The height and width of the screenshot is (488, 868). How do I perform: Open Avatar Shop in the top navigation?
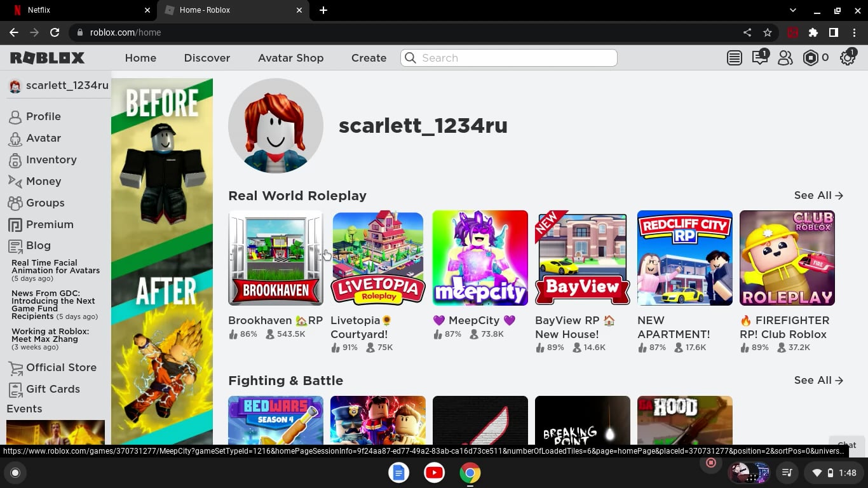(291, 58)
